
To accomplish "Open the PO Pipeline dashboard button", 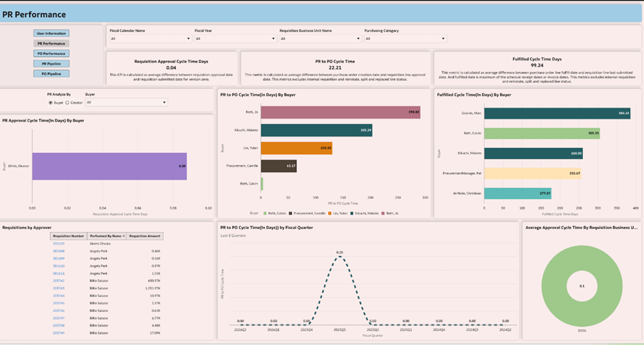I will pos(51,73).
